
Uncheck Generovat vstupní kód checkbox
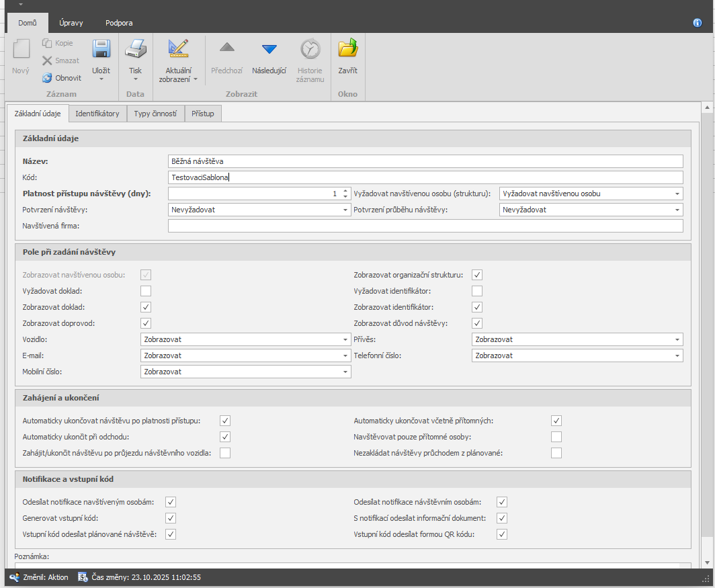[x=171, y=518]
